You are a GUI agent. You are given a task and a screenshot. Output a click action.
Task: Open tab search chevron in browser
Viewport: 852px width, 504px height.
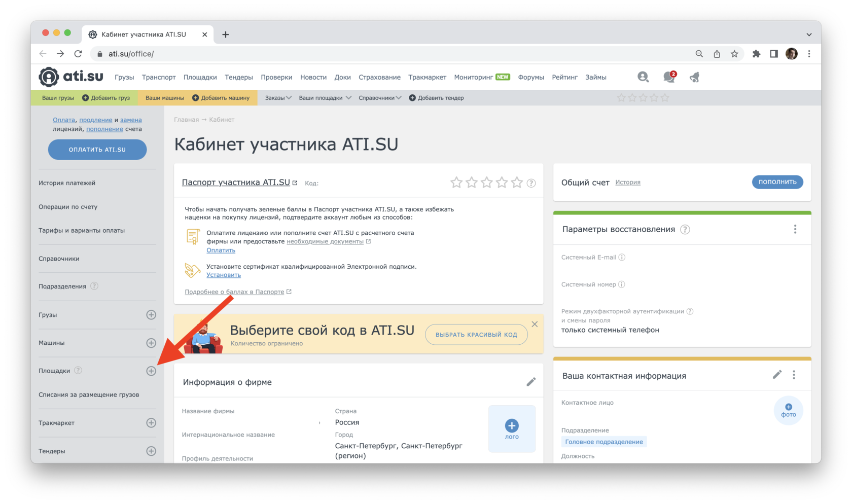point(809,34)
